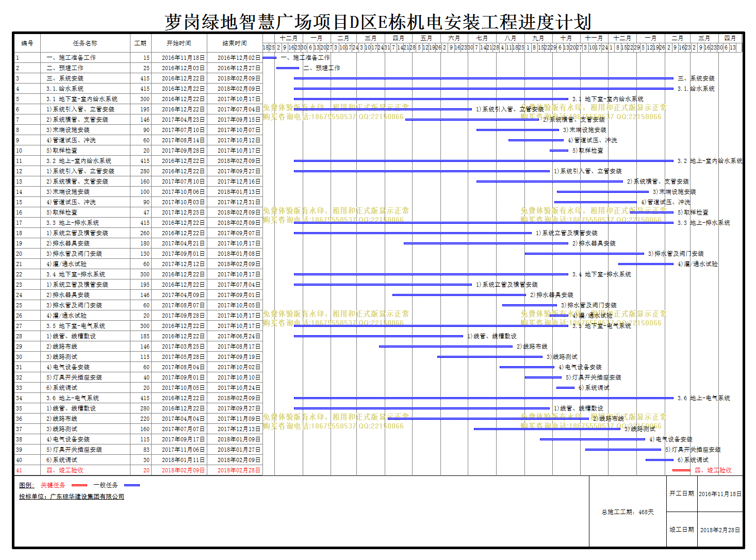Click task name 三、系统安装 in row 3
This screenshot has height=560, width=756.
coord(65,78)
